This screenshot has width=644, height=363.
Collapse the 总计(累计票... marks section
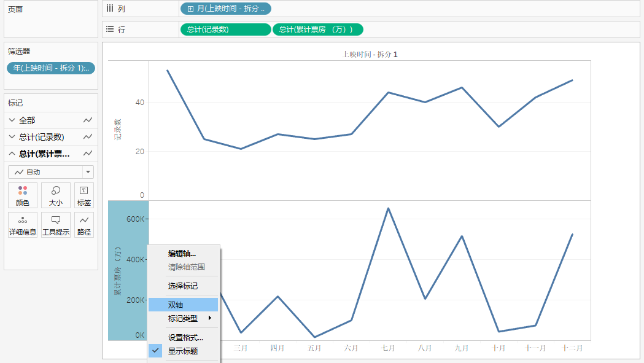tap(12, 154)
